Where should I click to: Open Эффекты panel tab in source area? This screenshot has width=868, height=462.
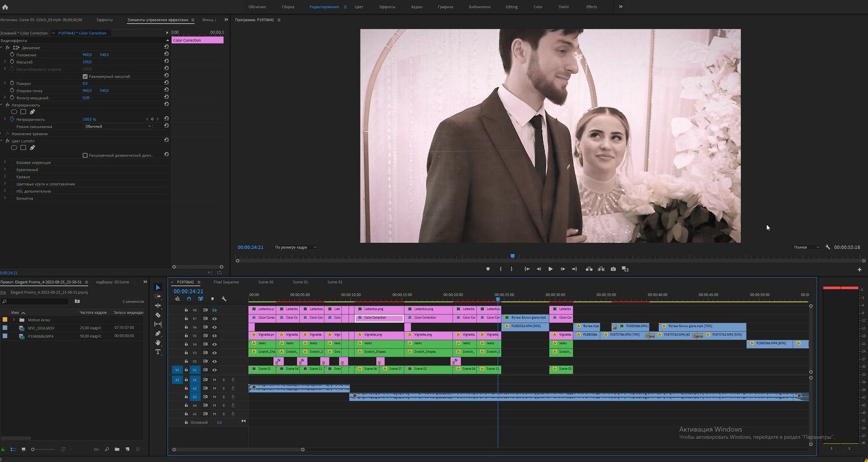click(x=105, y=20)
